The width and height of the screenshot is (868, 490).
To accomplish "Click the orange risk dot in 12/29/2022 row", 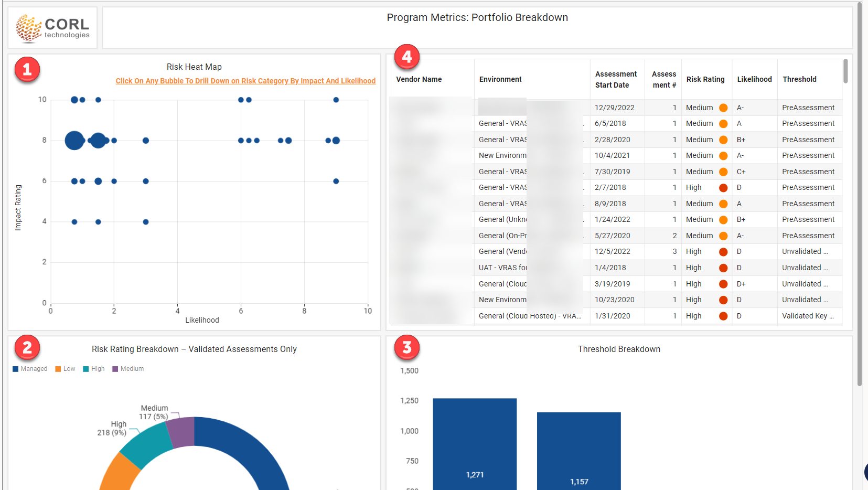I will coord(723,108).
